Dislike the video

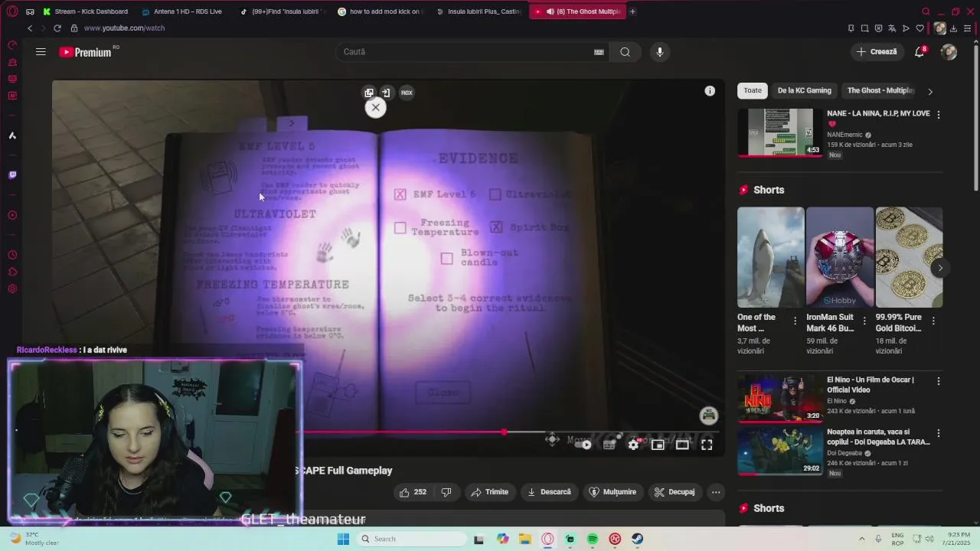(446, 492)
